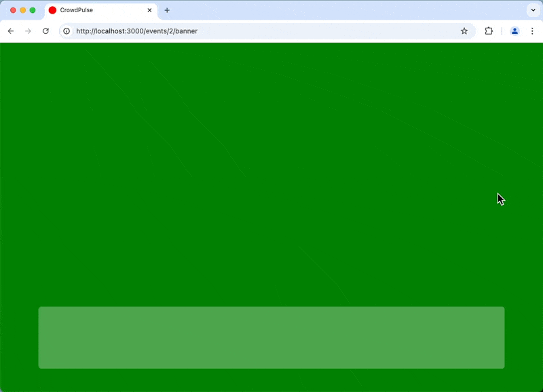The image size is (543, 392).
Task: Open a new browser tab
Action: pyautogui.click(x=167, y=10)
